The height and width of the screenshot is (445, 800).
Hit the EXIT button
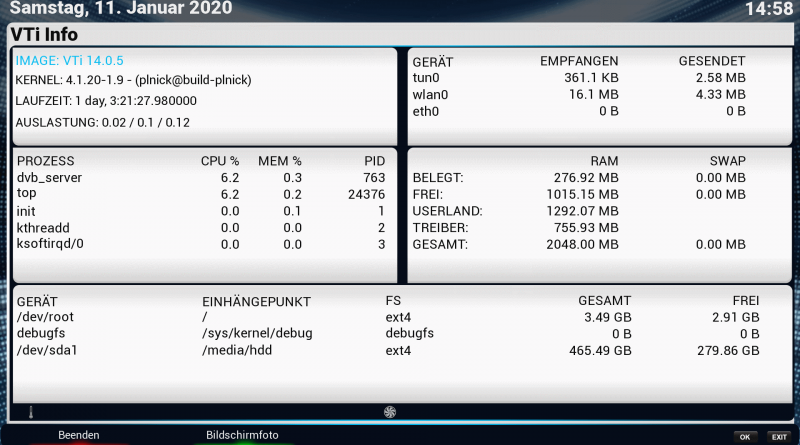coord(779,437)
